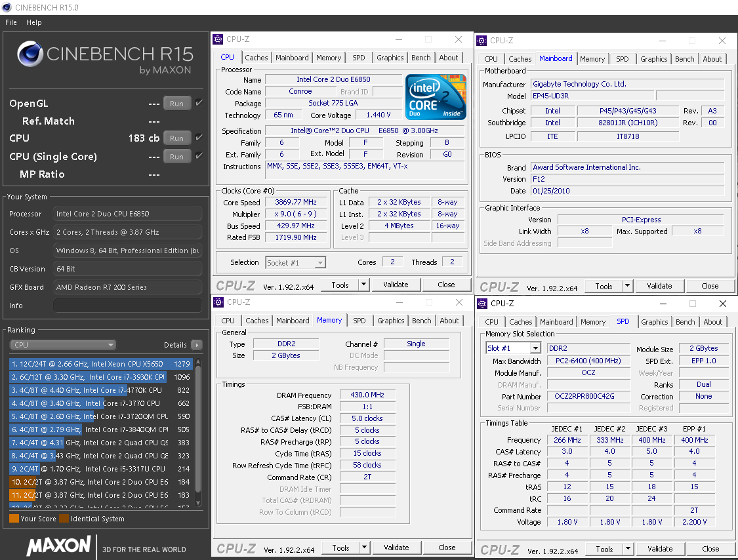Select ranking row Intel Core i7-3770
The image size is (738, 560).
pos(100,403)
